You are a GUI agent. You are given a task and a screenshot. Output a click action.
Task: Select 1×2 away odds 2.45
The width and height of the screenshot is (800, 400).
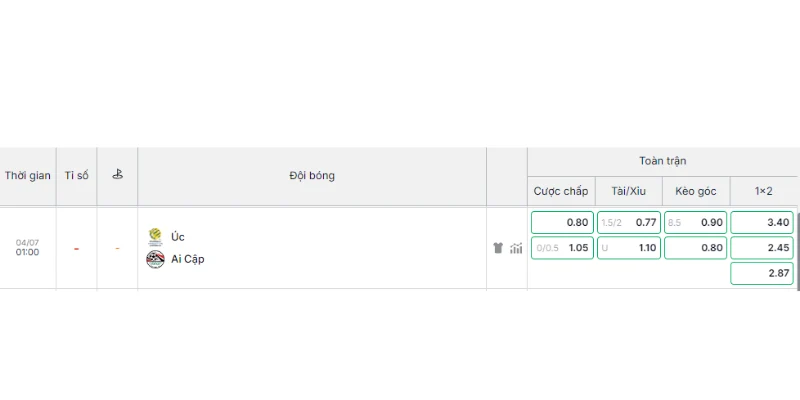tap(762, 248)
